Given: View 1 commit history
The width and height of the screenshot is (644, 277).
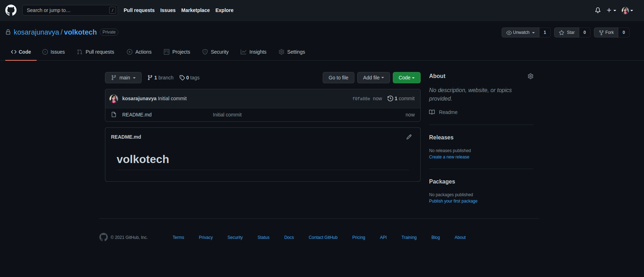Looking at the screenshot, I should coord(401,98).
